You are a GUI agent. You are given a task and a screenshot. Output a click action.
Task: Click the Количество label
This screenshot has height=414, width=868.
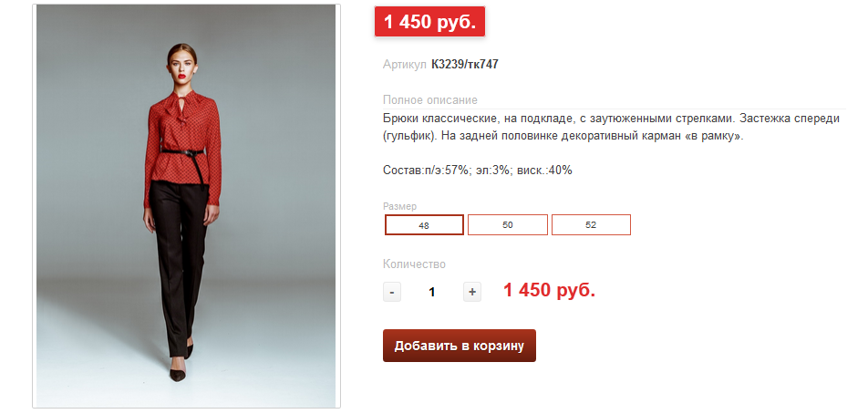(x=414, y=264)
